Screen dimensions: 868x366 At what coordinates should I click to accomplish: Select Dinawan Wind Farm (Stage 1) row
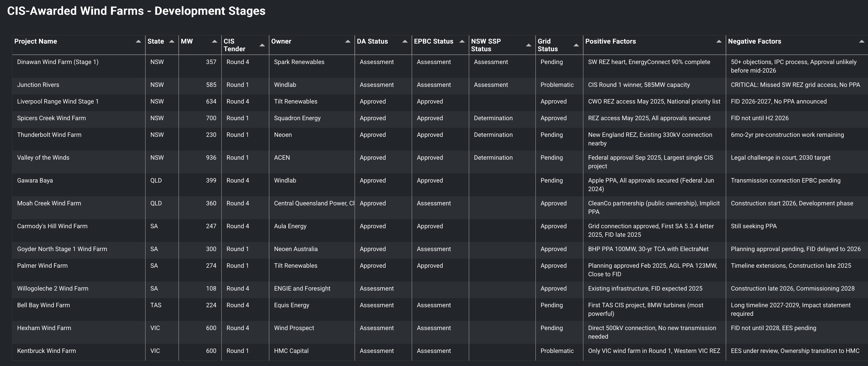click(x=58, y=62)
